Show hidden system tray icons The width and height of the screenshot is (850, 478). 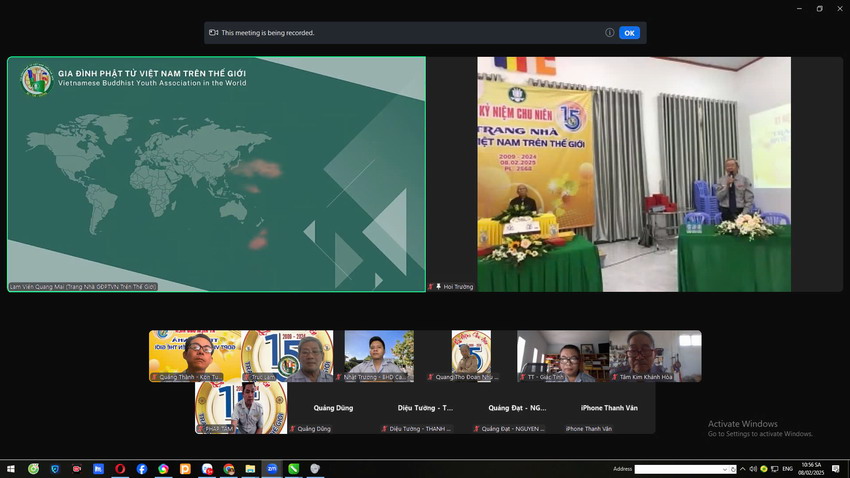tap(742, 469)
